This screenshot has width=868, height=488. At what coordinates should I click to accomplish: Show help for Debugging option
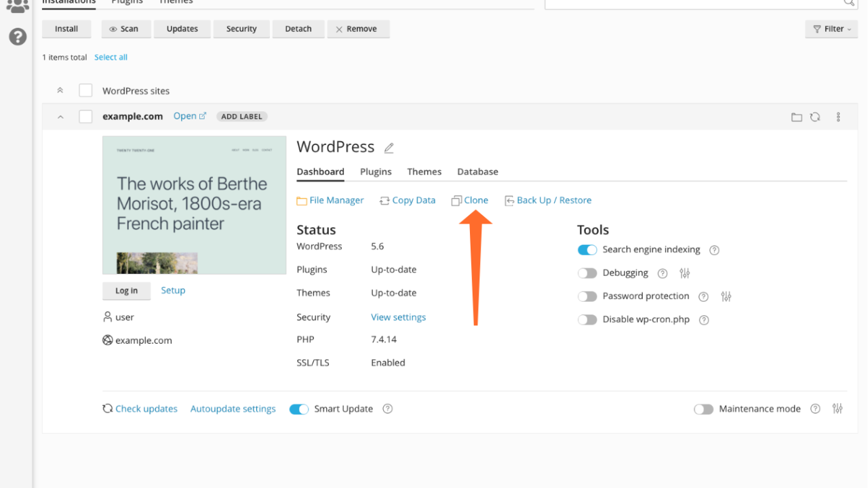pyautogui.click(x=663, y=273)
